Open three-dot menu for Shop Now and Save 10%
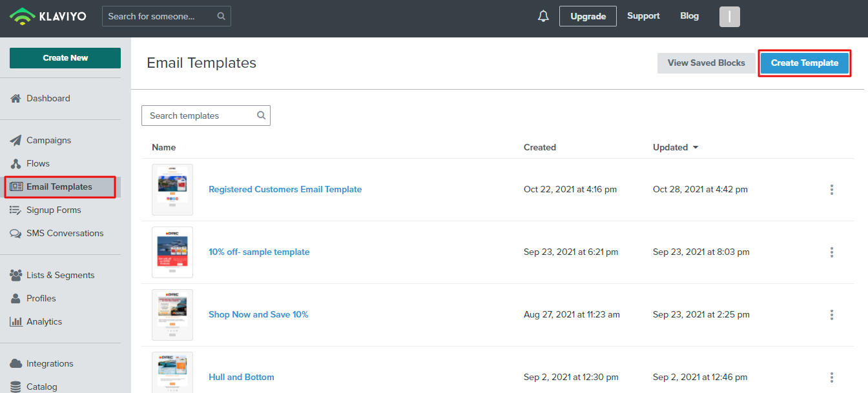The image size is (868, 393). tap(831, 315)
